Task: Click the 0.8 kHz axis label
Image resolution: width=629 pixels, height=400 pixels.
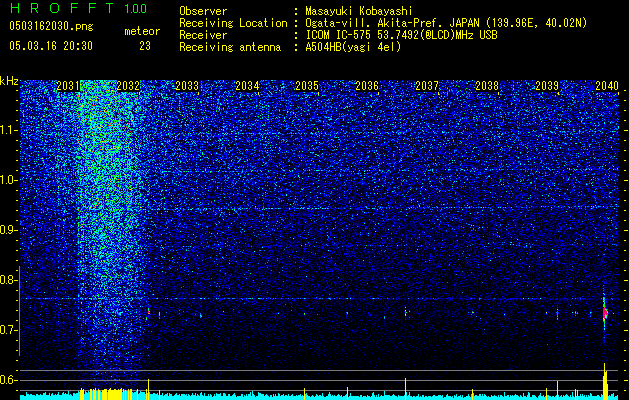Action: point(9,280)
